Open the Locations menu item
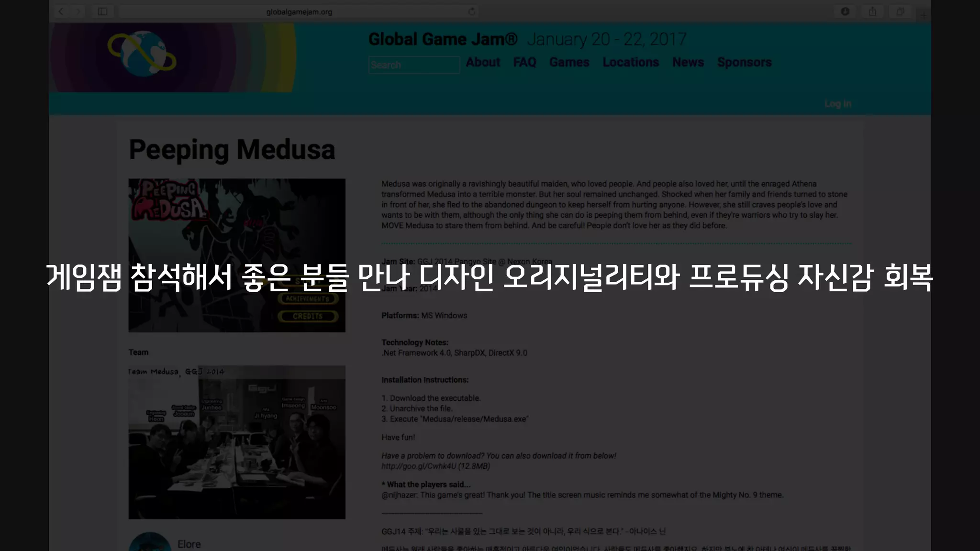 (x=631, y=62)
